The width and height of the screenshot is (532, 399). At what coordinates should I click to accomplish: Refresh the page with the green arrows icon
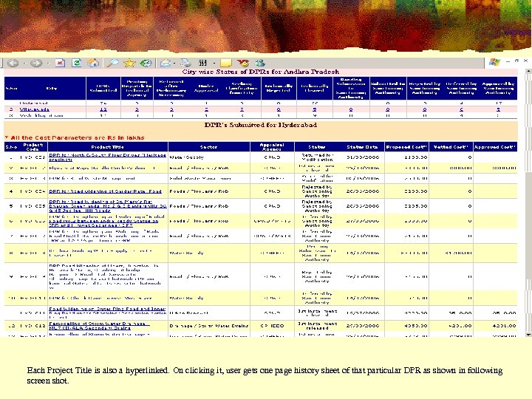click(x=77, y=63)
